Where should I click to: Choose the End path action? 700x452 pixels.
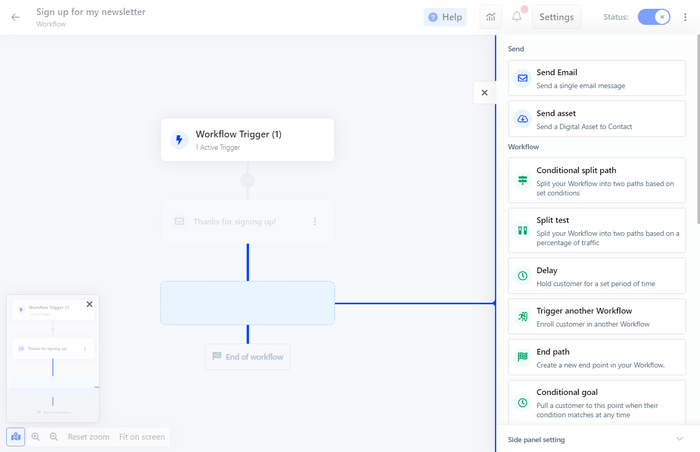(596, 357)
